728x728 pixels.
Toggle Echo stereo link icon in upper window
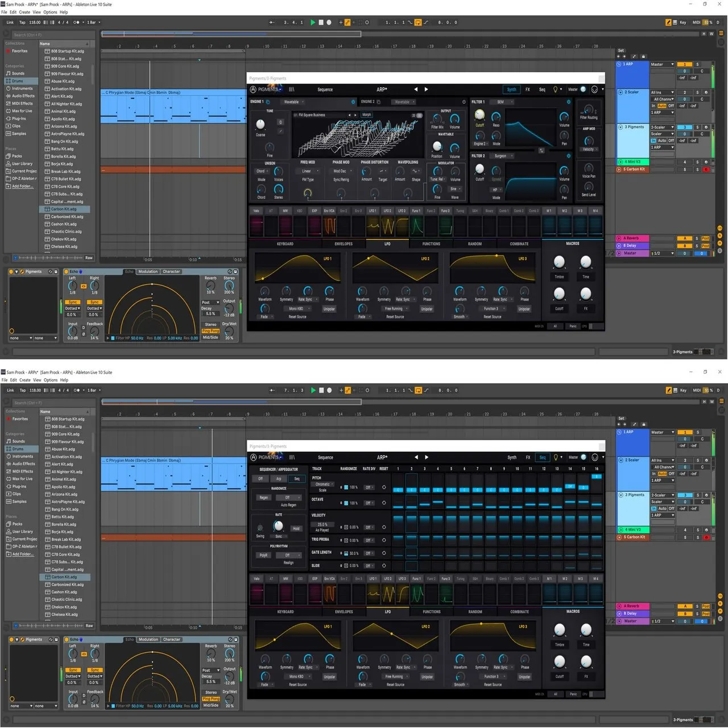(84, 286)
